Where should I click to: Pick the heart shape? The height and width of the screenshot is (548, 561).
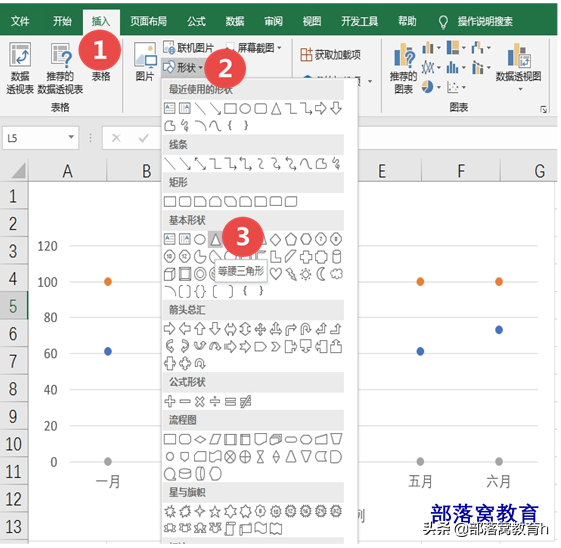click(x=275, y=274)
